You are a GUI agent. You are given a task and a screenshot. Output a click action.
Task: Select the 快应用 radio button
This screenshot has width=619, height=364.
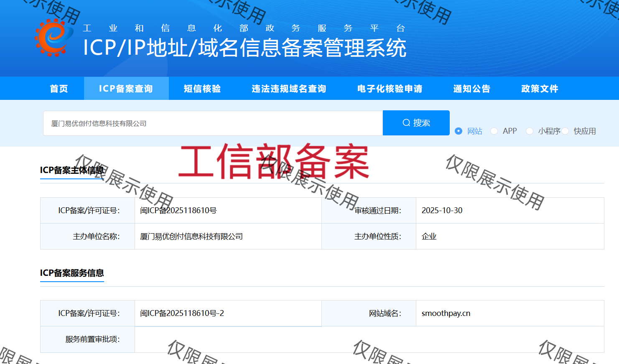[565, 131]
